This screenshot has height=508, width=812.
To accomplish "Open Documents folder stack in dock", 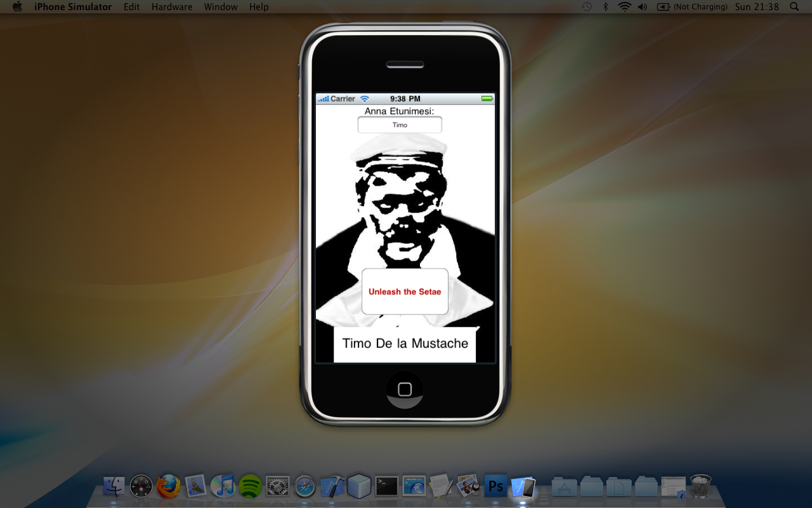I will coord(619,486).
